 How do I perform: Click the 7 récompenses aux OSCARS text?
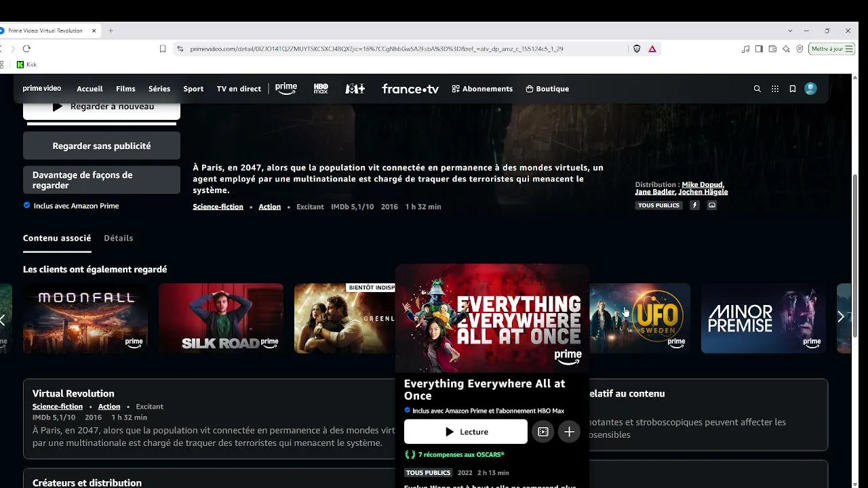coord(461,455)
